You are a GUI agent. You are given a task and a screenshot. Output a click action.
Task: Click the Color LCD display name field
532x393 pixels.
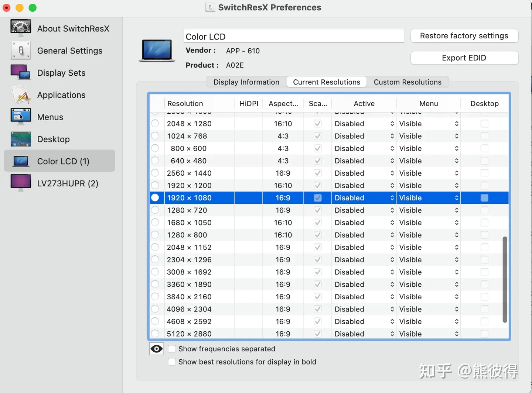[x=294, y=37]
